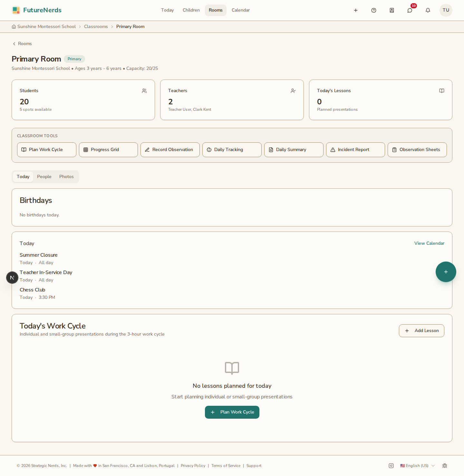This screenshot has height=476, width=464.
Task: Select the Today tab
Action: (23, 177)
